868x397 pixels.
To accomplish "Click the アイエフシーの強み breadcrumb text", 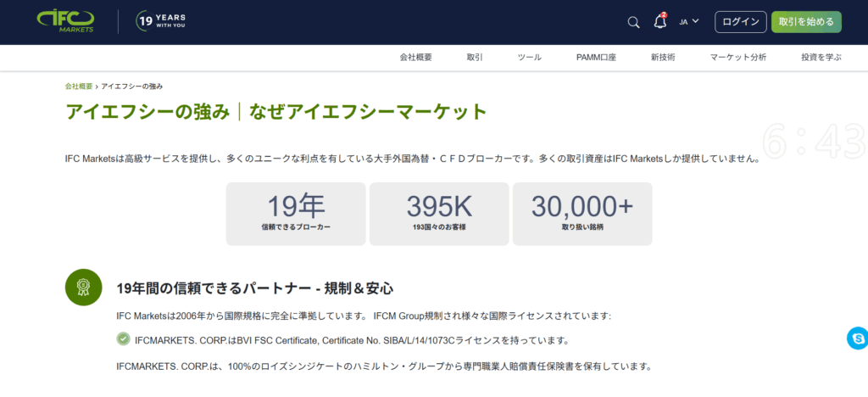I will tap(131, 87).
